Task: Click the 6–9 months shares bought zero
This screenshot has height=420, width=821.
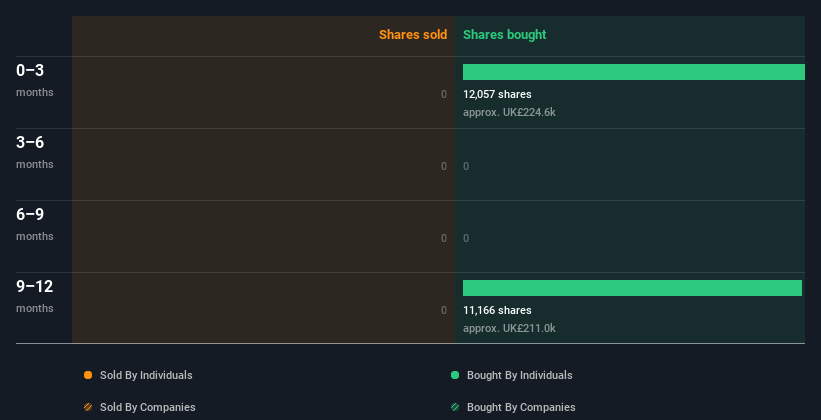Action: click(466, 238)
